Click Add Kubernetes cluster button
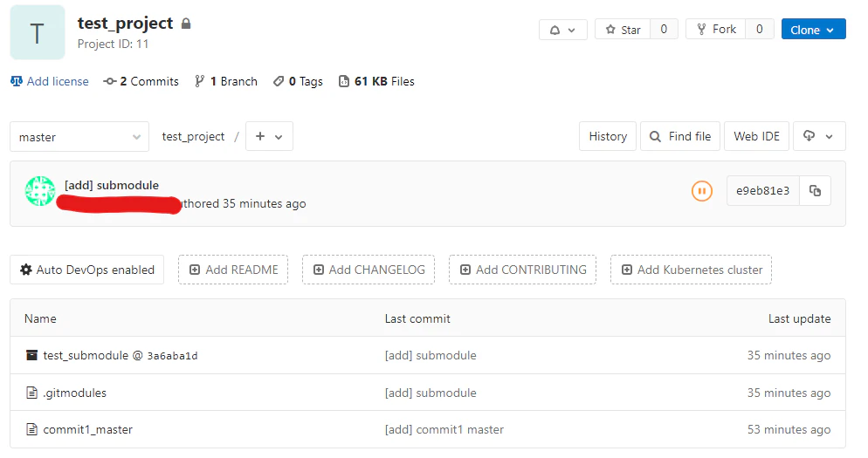Image resolution: width=868 pixels, height=458 pixels. click(691, 270)
